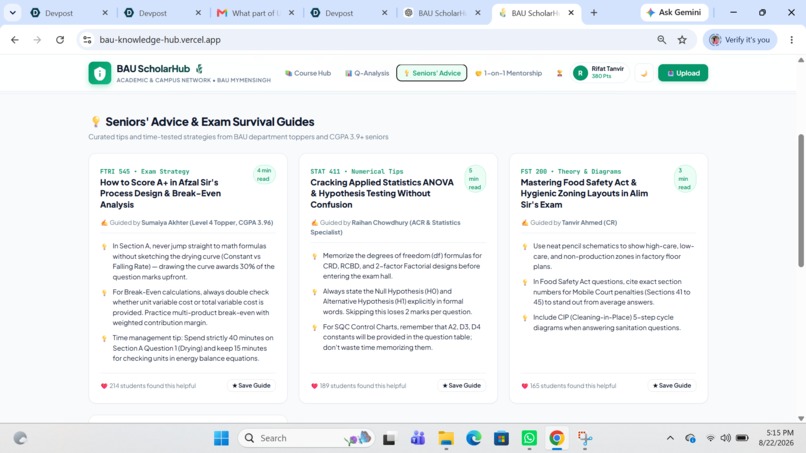806x453 pixels.
Task: Open the leaderboard trophy icon in navbar
Action: click(559, 73)
